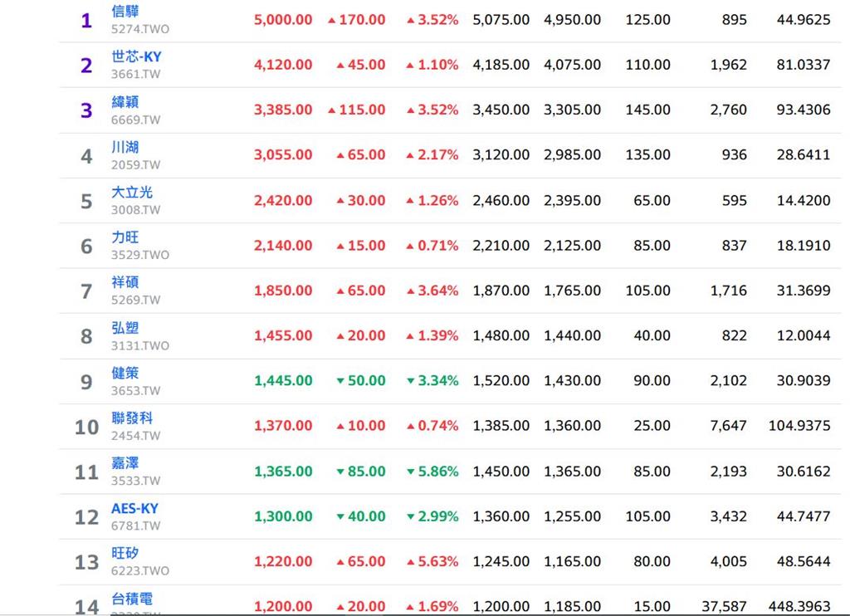Select ticker code 6669.TW

pyautogui.click(x=136, y=120)
